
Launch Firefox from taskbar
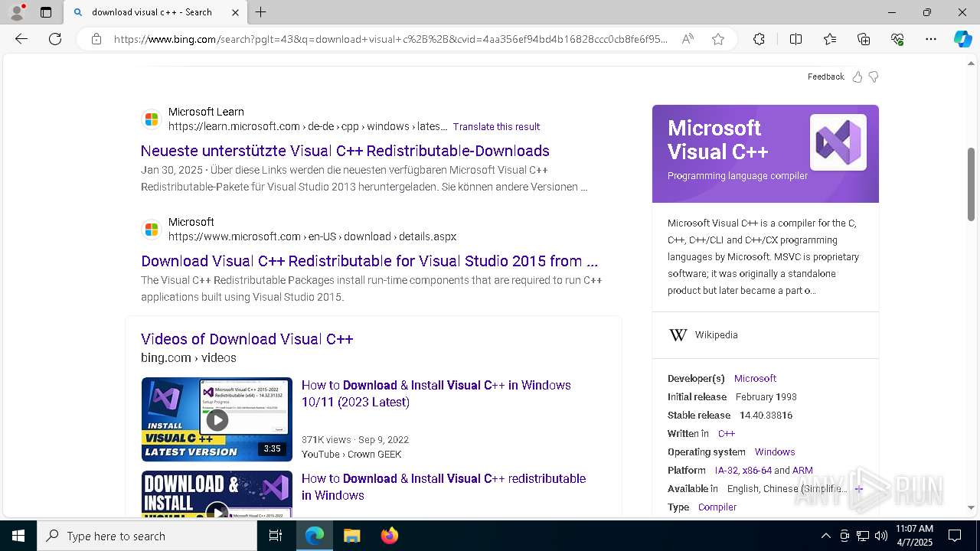[389, 536]
